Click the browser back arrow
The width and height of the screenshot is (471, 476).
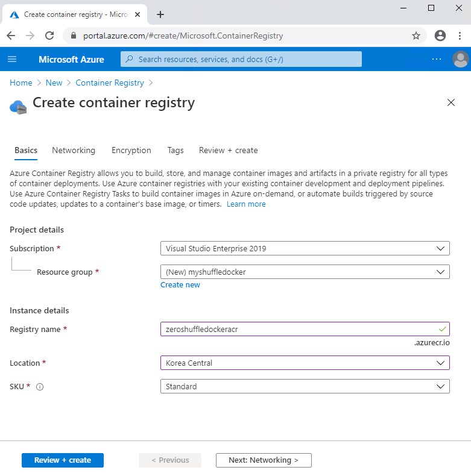click(x=11, y=36)
